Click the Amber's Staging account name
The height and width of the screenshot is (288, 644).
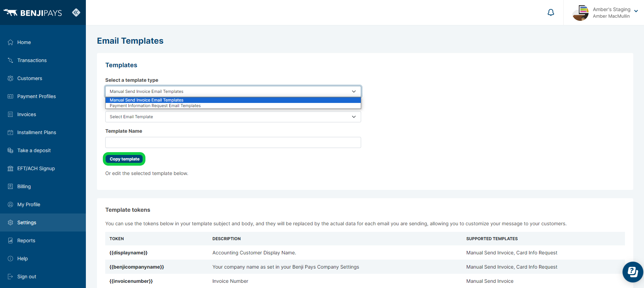(x=611, y=9)
